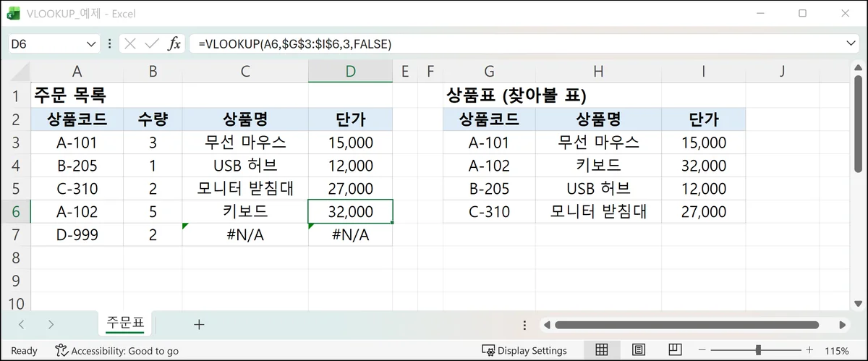Maximize the Excel window

pyautogui.click(x=802, y=13)
